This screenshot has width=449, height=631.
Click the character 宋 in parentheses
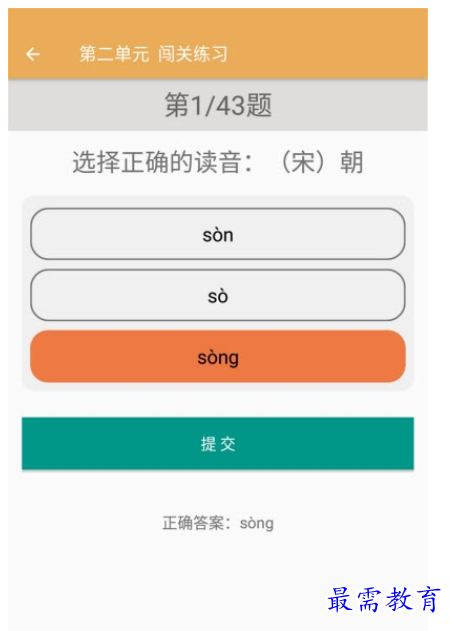tap(302, 162)
